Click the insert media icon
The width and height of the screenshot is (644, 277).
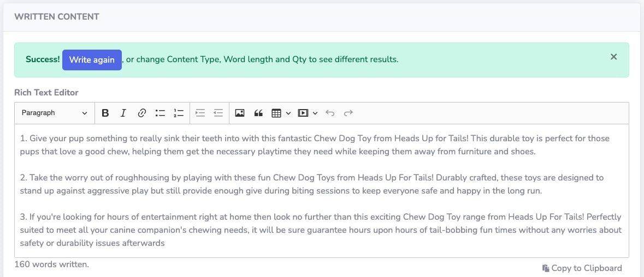[303, 113]
